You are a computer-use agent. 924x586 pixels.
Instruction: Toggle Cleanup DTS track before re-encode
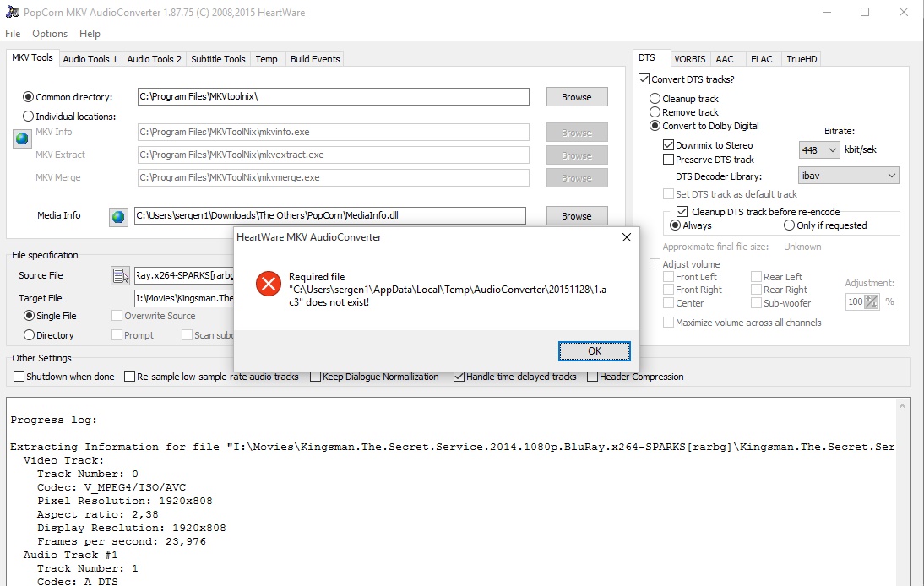click(682, 211)
